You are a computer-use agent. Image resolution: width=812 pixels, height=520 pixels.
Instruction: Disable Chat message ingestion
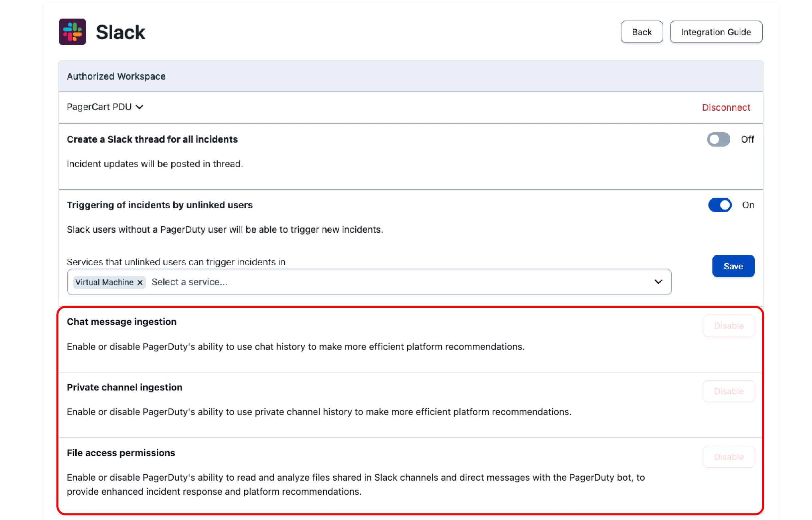click(x=729, y=326)
